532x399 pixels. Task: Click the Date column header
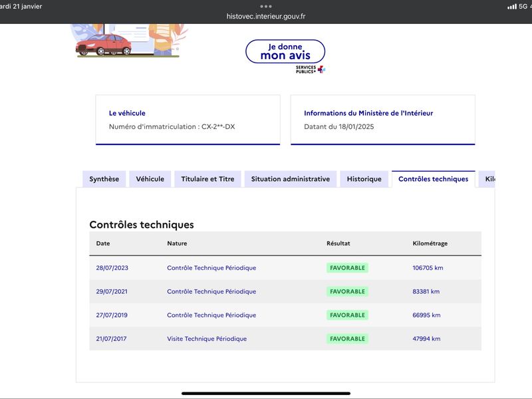coord(103,243)
